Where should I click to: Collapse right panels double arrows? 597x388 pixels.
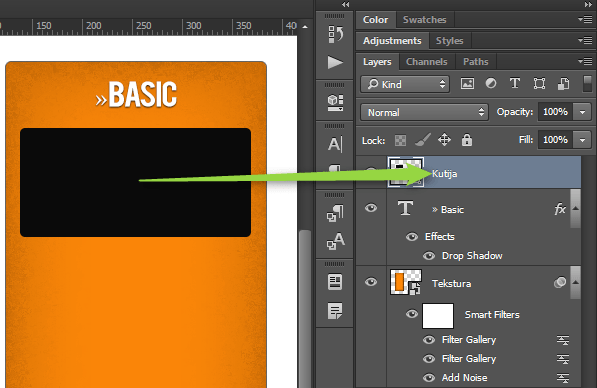click(588, 5)
